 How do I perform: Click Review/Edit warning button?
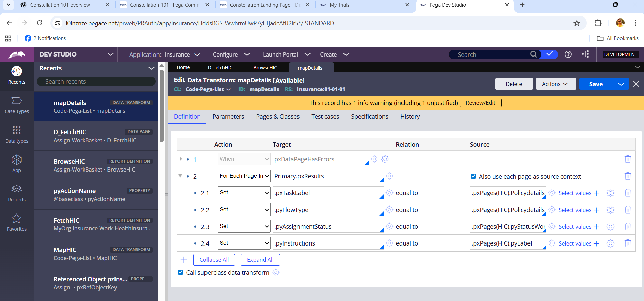click(x=480, y=103)
